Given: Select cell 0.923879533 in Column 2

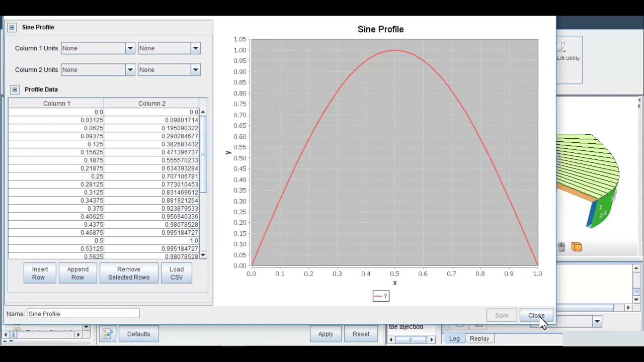Looking at the screenshot, I should (151, 209).
